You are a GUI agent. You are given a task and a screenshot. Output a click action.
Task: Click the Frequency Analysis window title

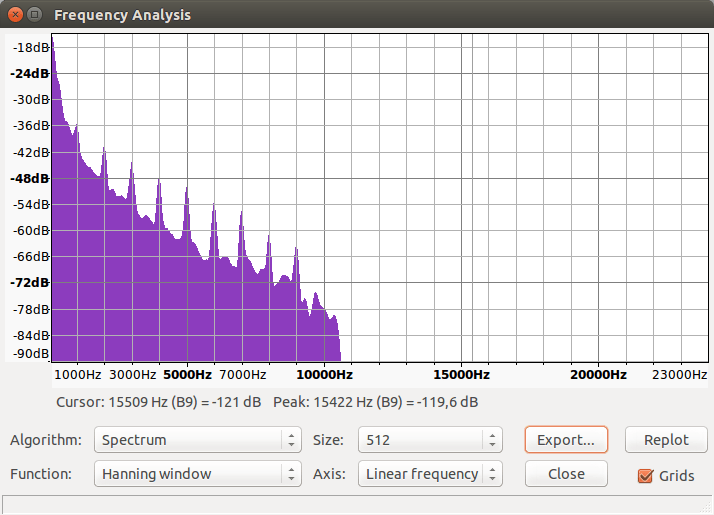122,15
